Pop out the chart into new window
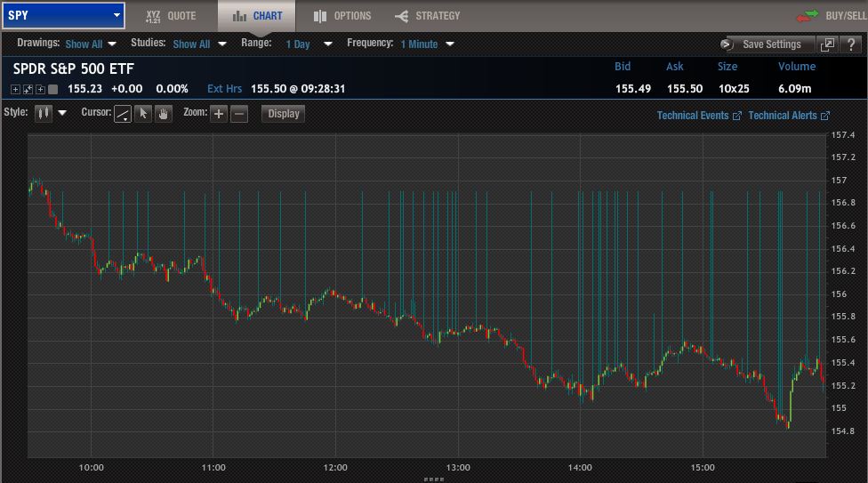The height and width of the screenshot is (483, 868). (828, 44)
